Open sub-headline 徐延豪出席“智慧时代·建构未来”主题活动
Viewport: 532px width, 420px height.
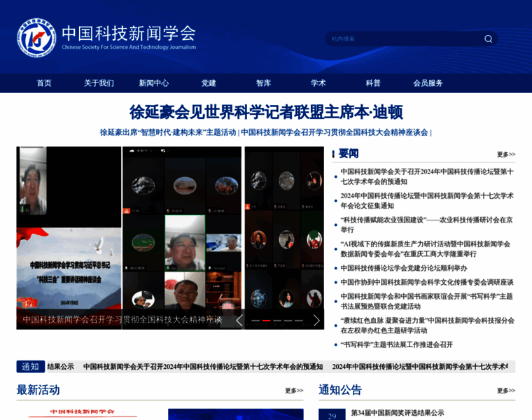point(168,132)
